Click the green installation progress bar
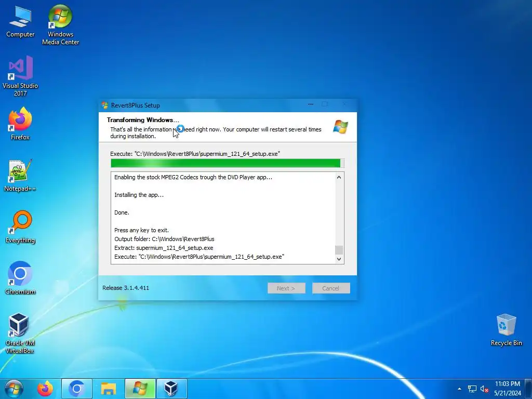 point(228,163)
